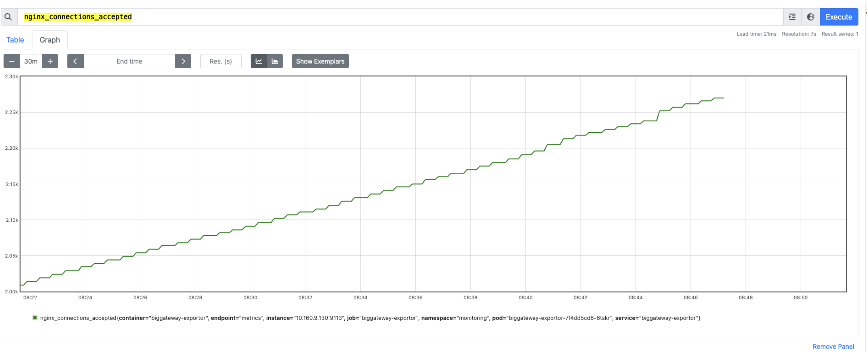The width and height of the screenshot is (868, 362).
Task: Click Remove Panel link
Action: 833,347
